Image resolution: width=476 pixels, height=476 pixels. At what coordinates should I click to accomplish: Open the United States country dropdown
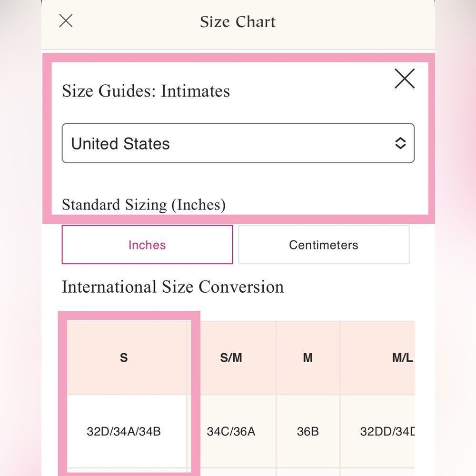click(238, 143)
